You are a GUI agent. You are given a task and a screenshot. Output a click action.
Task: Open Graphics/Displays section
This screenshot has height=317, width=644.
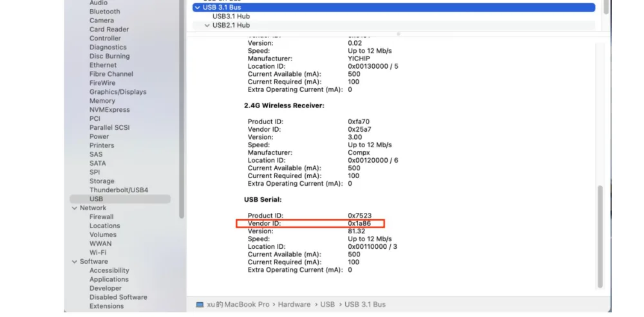tap(118, 92)
